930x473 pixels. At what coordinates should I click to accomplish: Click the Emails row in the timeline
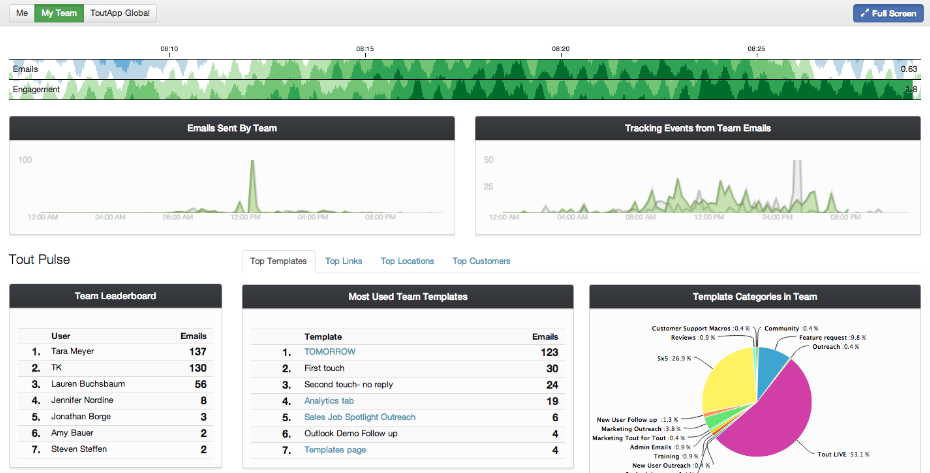coord(400,69)
